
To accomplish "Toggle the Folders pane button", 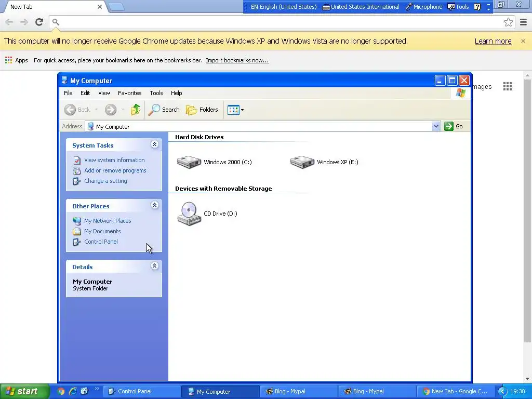I will point(202,110).
